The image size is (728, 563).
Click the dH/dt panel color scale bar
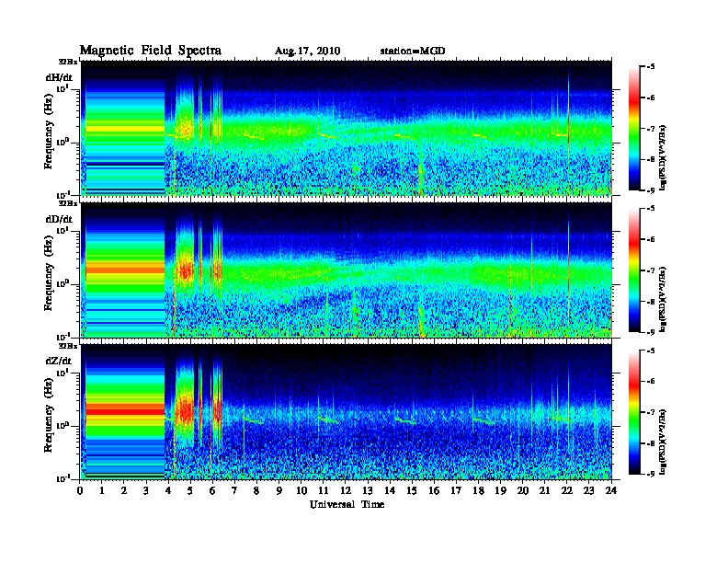(x=634, y=129)
